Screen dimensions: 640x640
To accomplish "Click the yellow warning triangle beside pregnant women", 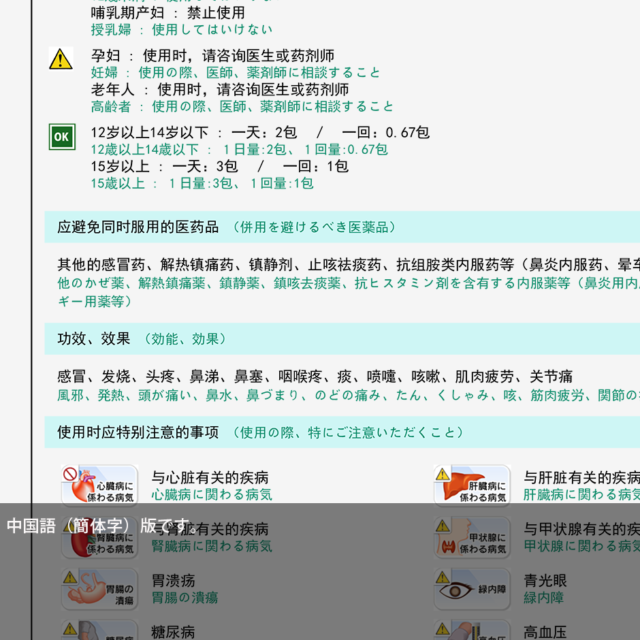I will 61,59.
